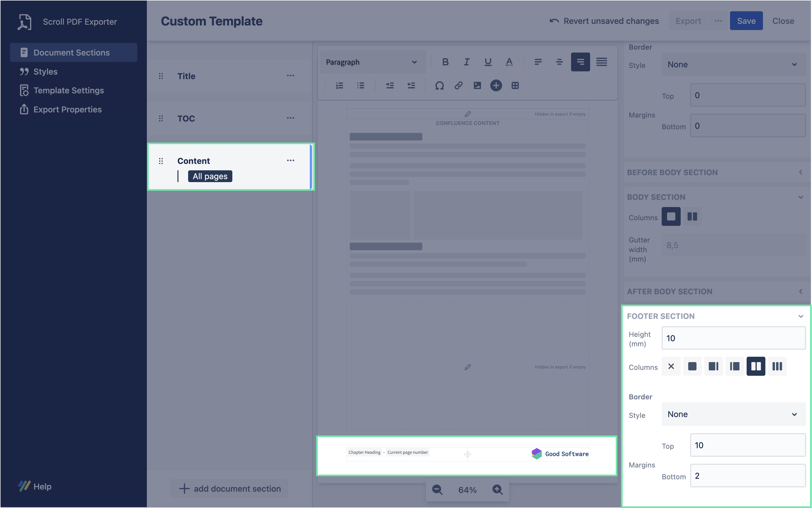Go to Styles in the sidebar
Viewport: 812px width, 508px height.
(x=45, y=72)
